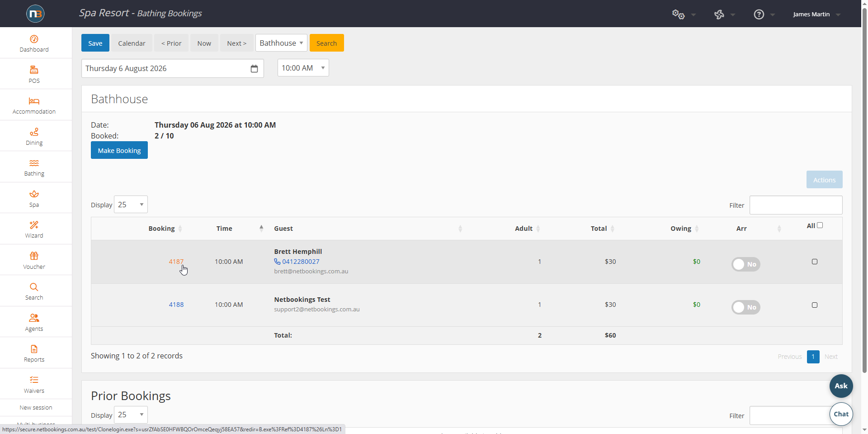Sort the table by Booking column
Viewport: 868px width, 434px height.
pos(161,229)
